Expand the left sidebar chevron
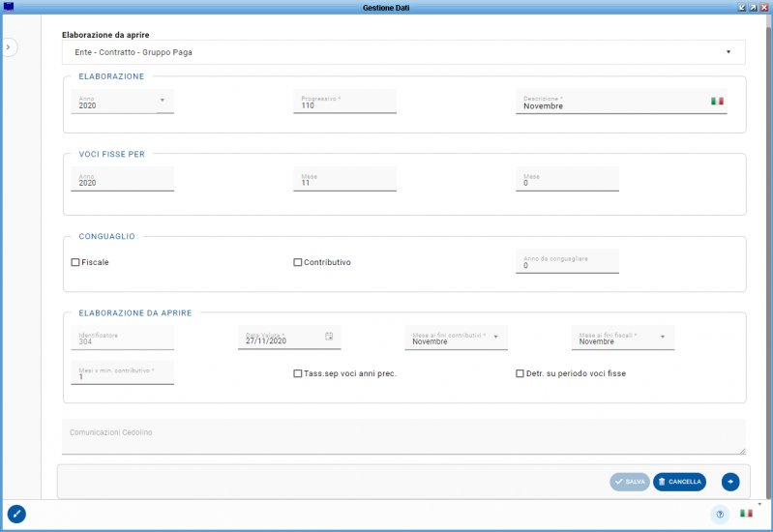The image size is (773, 532). pyautogui.click(x=8, y=46)
